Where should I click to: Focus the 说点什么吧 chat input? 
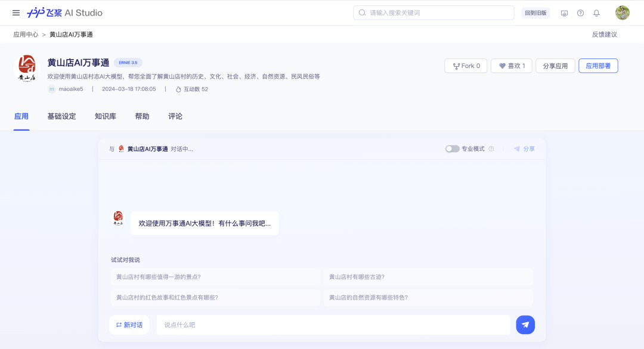333,325
